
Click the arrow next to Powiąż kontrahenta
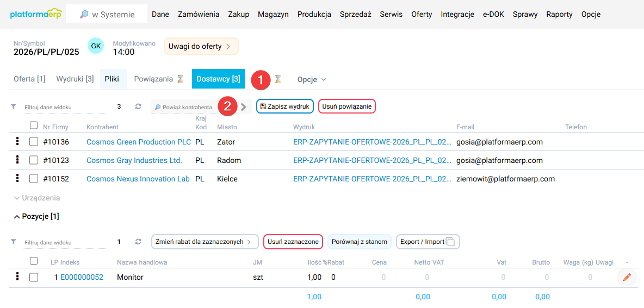[x=244, y=106]
